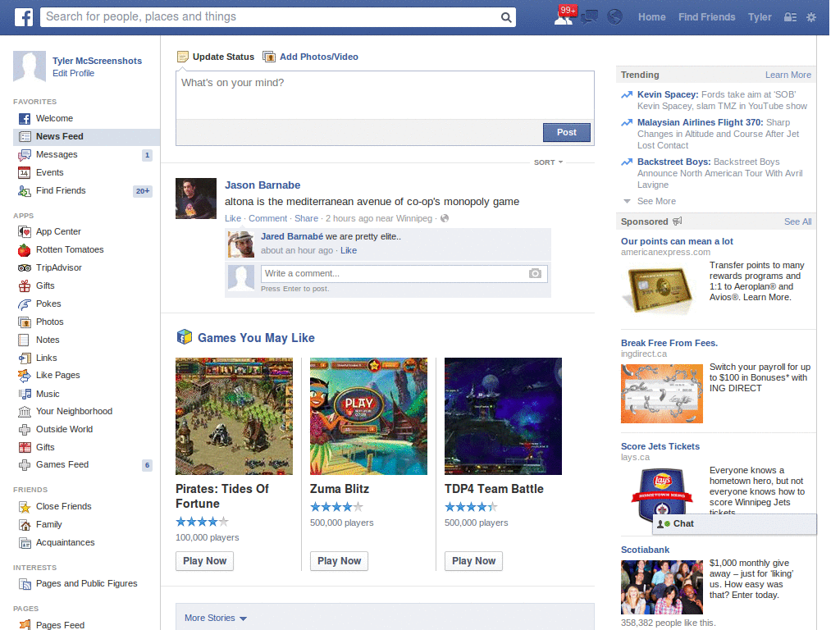Click the Family house icon
This screenshot has width=840, height=630.
tap(25, 524)
